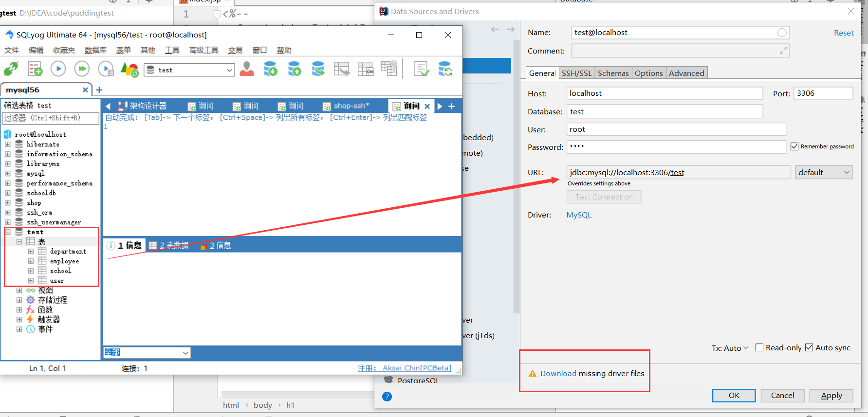Open the 高级工具 menu in SQLyog
This screenshot has height=417, width=868.
[204, 50]
